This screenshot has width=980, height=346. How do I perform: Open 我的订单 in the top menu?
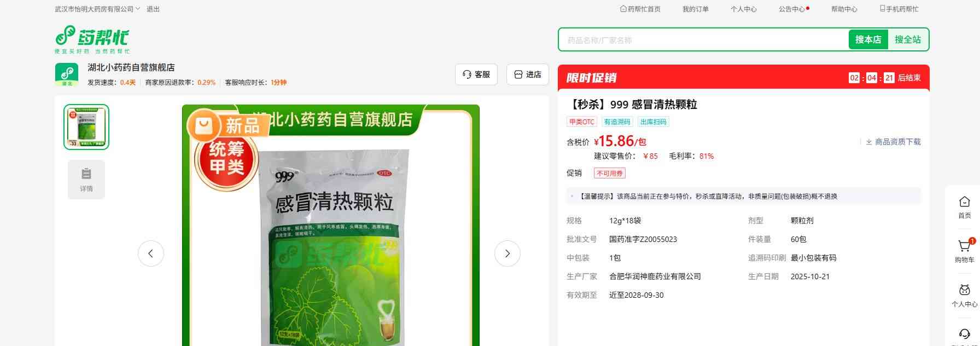point(695,9)
